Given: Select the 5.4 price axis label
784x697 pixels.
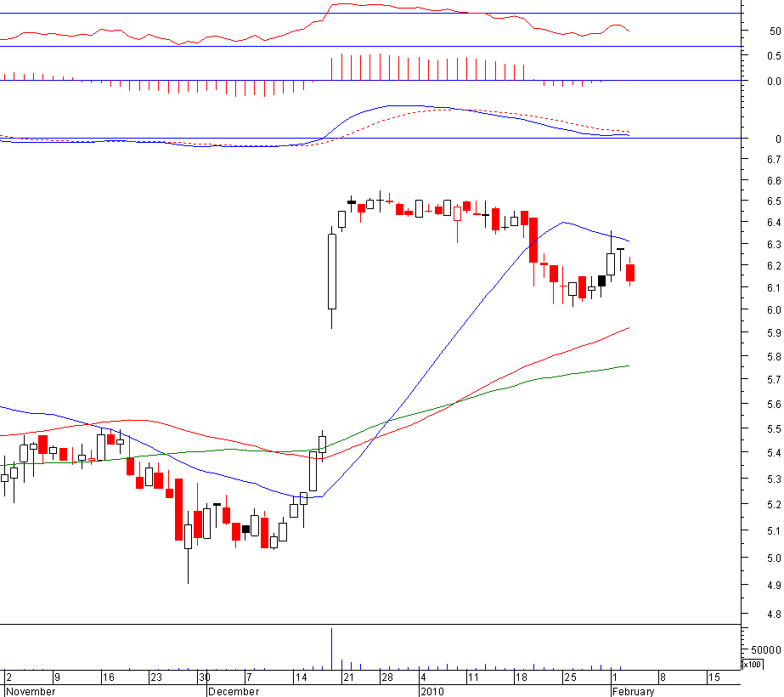Looking at the screenshot, I should coord(774,453).
